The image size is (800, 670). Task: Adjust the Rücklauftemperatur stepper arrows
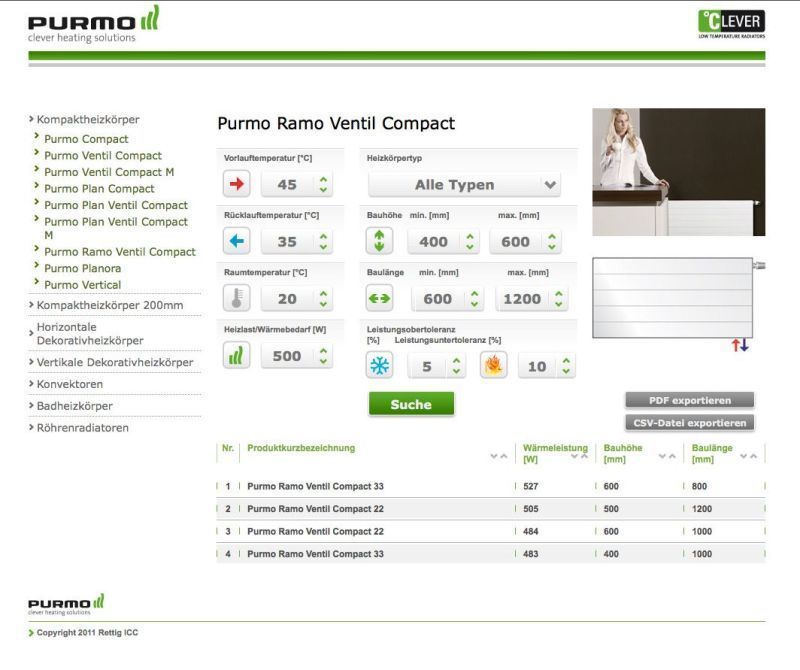click(x=323, y=242)
